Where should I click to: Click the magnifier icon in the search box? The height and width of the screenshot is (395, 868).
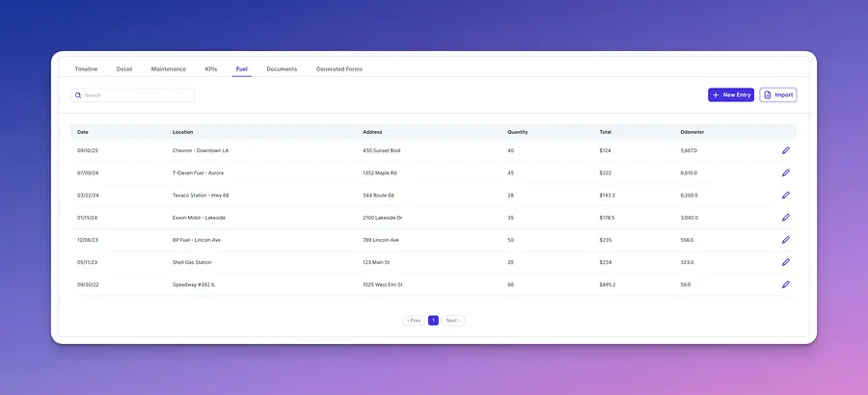pyautogui.click(x=78, y=95)
